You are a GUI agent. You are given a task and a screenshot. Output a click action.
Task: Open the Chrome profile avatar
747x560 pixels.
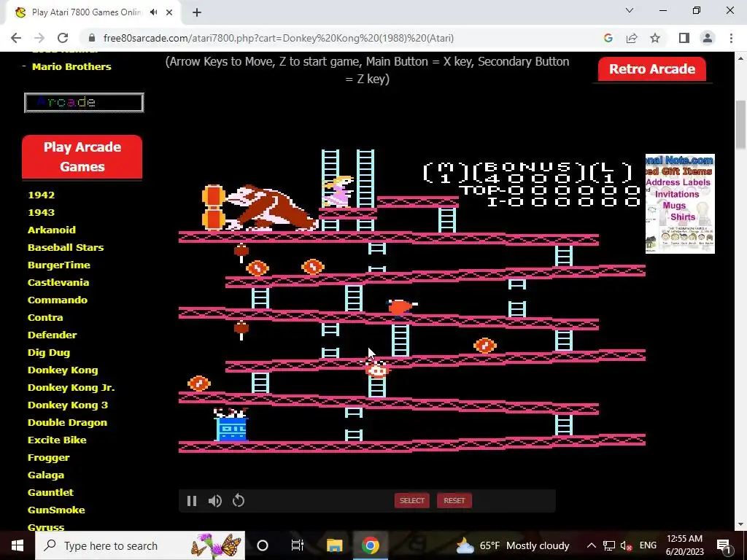click(708, 38)
